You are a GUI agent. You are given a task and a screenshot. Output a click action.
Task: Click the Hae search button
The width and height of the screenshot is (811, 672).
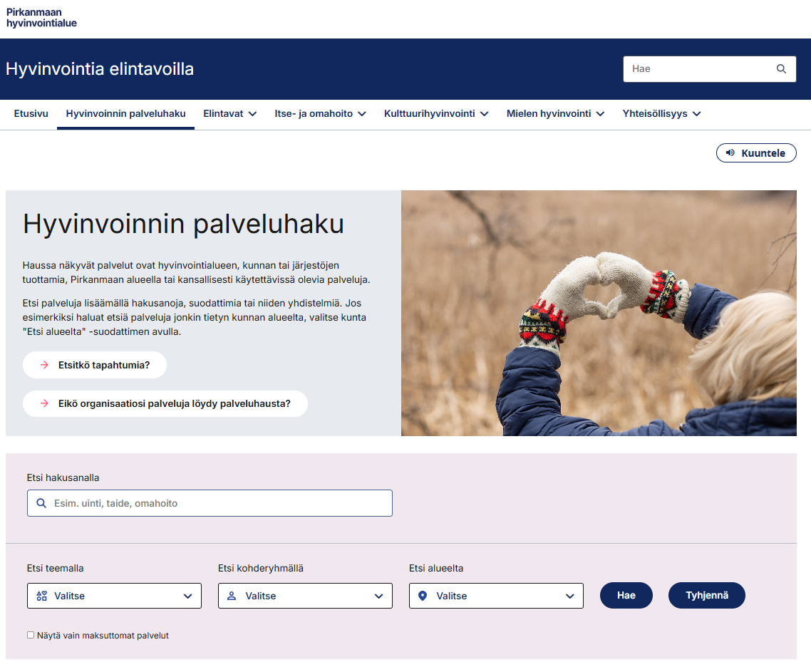626,596
